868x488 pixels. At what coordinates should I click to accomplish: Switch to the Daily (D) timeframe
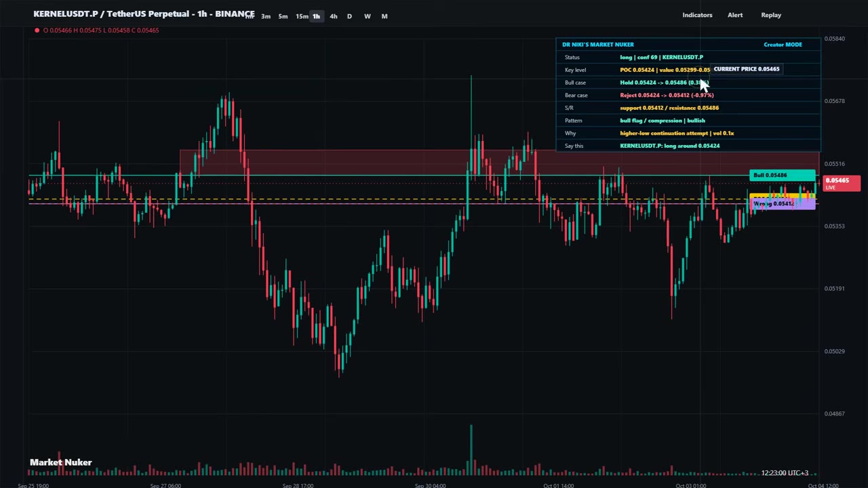(x=349, y=16)
